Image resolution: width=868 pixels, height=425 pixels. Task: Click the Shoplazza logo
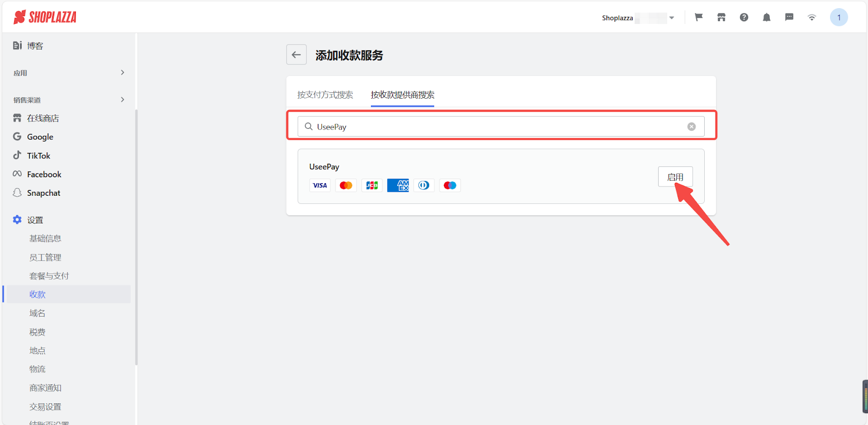point(45,17)
